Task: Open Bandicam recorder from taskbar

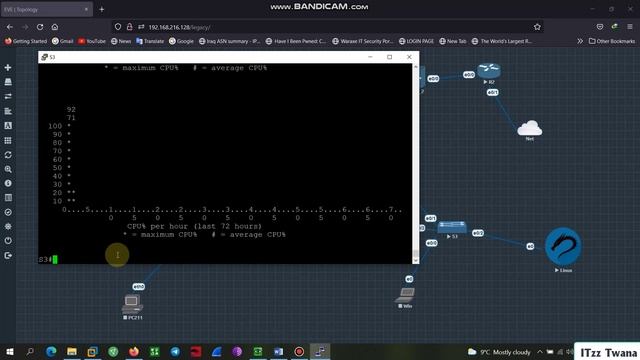Action: click(299, 351)
